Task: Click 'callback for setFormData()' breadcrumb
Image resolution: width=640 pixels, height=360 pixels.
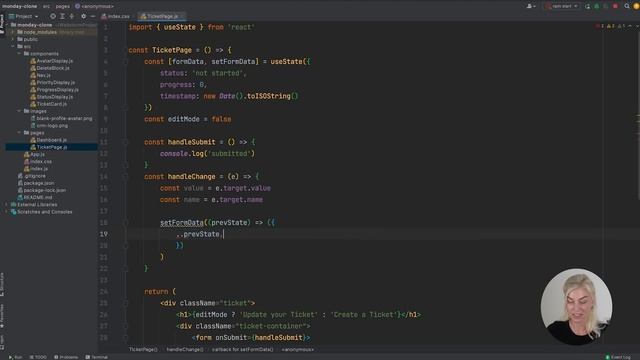Action: [x=242, y=349]
